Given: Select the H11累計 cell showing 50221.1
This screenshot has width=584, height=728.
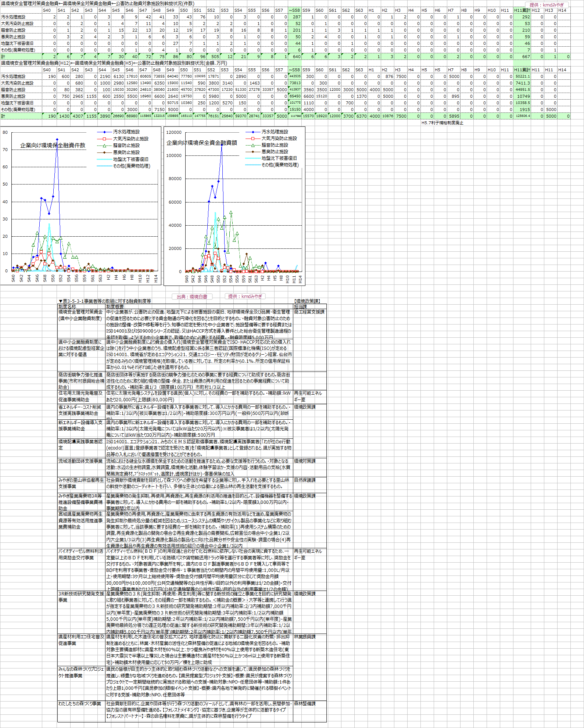Looking at the screenshot, I should (522, 76).
